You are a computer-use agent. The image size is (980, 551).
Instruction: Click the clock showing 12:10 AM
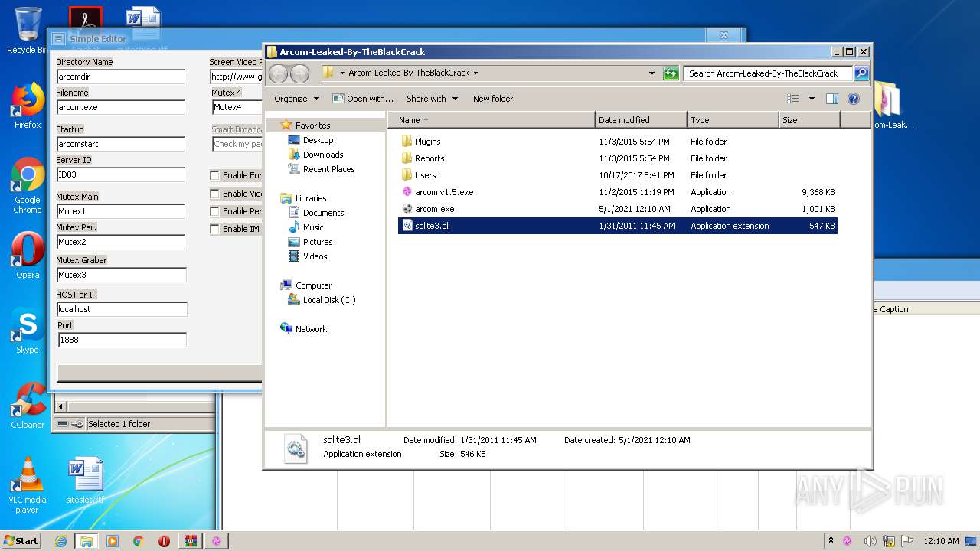tap(940, 541)
